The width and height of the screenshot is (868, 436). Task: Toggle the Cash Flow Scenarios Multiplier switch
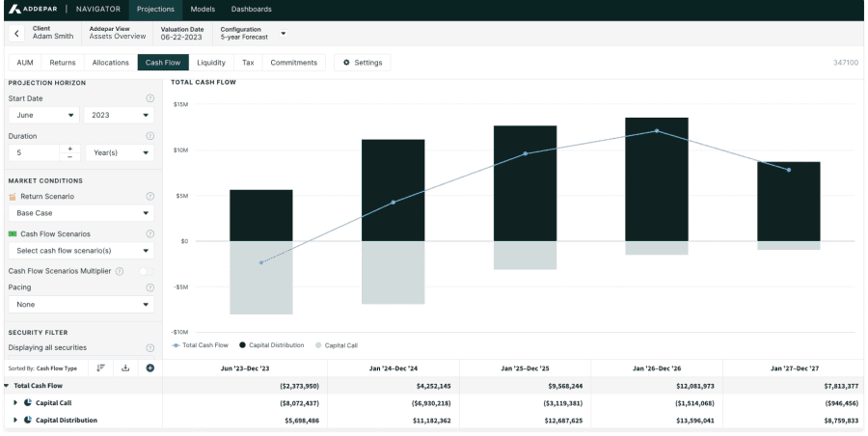146,271
